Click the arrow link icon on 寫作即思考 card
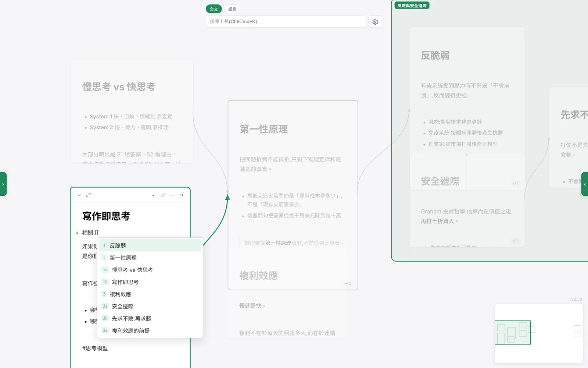 click(x=182, y=195)
